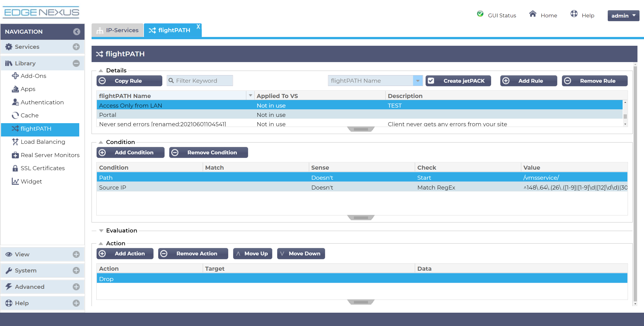Screen dimensions: 644x326
Task: Click the System wrench icon
Action: (9, 270)
